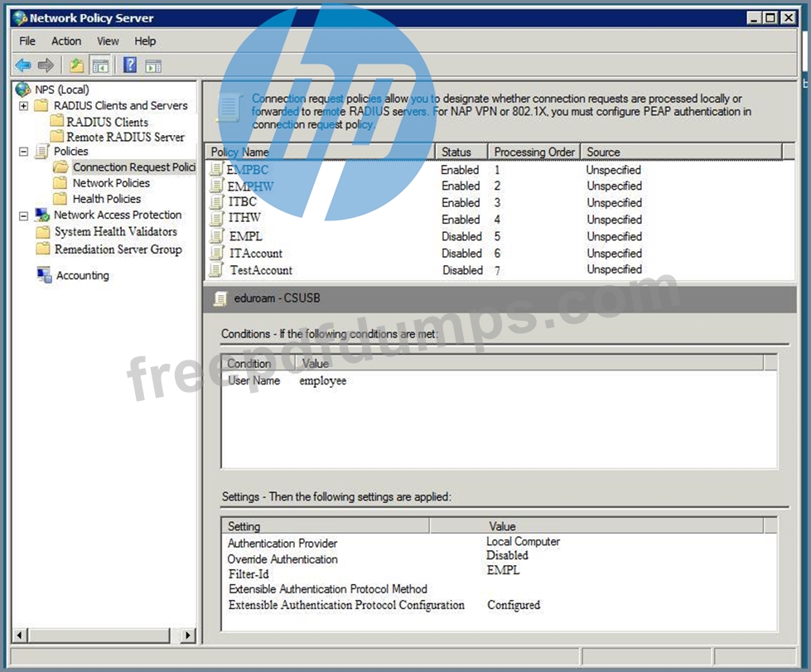Image resolution: width=811 pixels, height=672 pixels.
Task: Click the Authentication Provider setting
Action: (x=282, y=544)
